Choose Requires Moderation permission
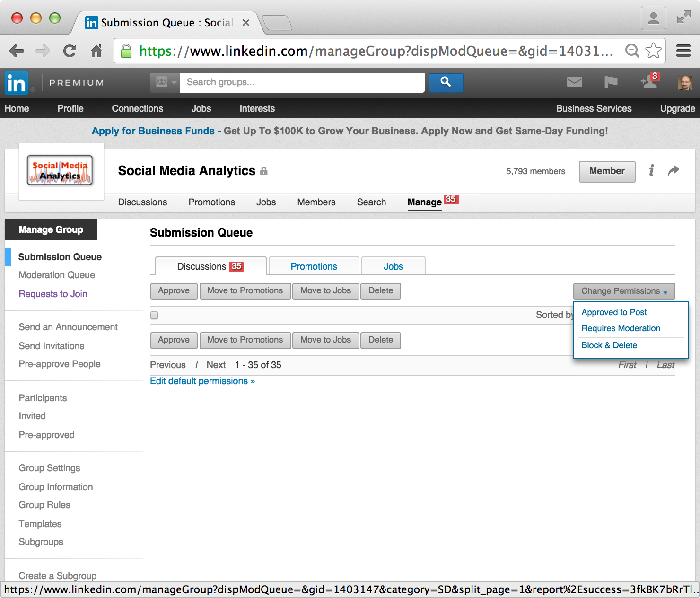This screenshot has height=598, width=700. tap(621, 328)
